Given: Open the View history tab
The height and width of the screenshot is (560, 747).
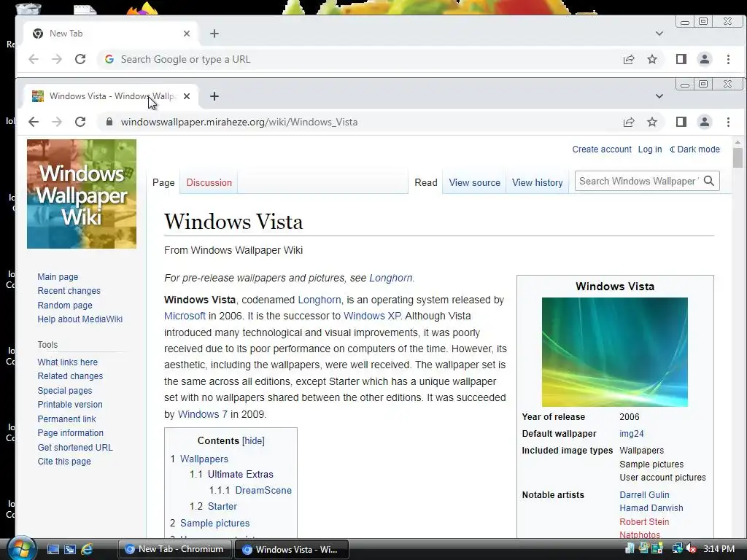Looking at the screenshot, I should click(x=538, y=183).
